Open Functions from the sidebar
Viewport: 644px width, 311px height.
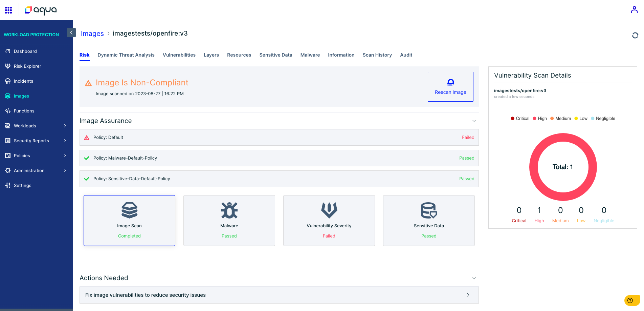24,111
